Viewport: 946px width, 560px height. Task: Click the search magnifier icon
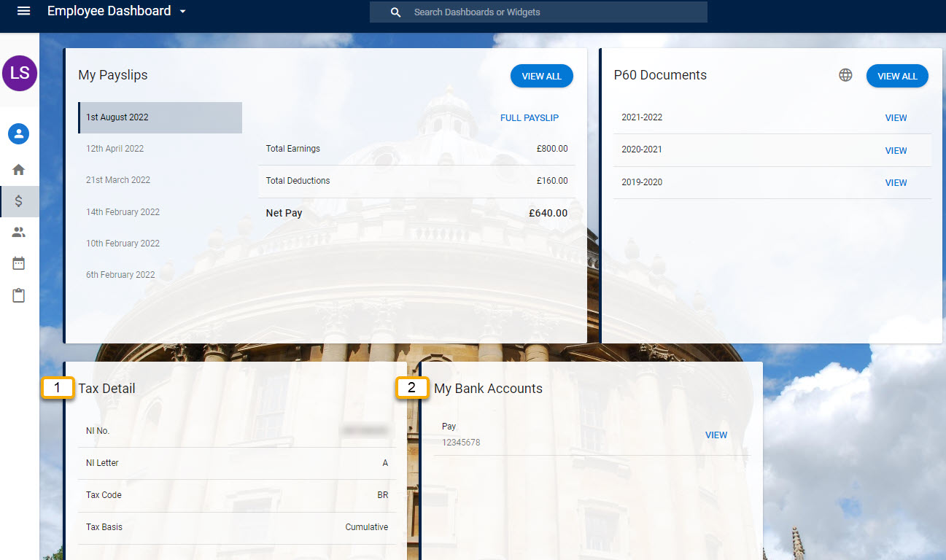(395, 12)
